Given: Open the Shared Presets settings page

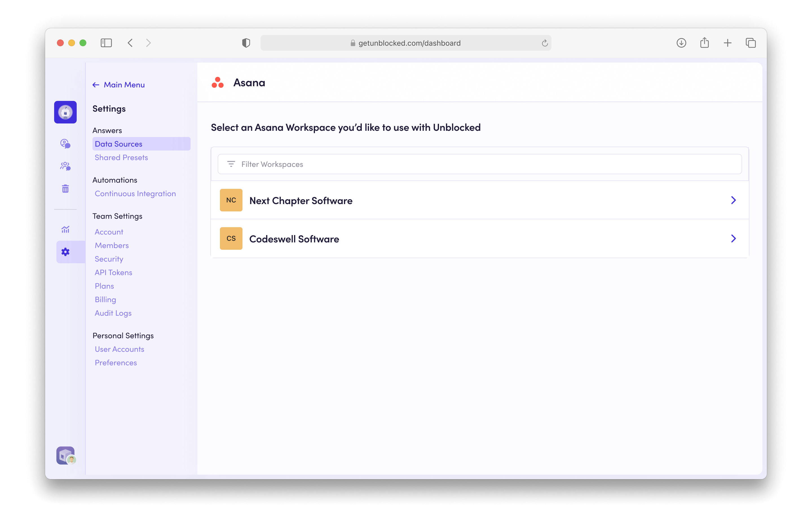Looking at the screenshot, I should point(121,157).
